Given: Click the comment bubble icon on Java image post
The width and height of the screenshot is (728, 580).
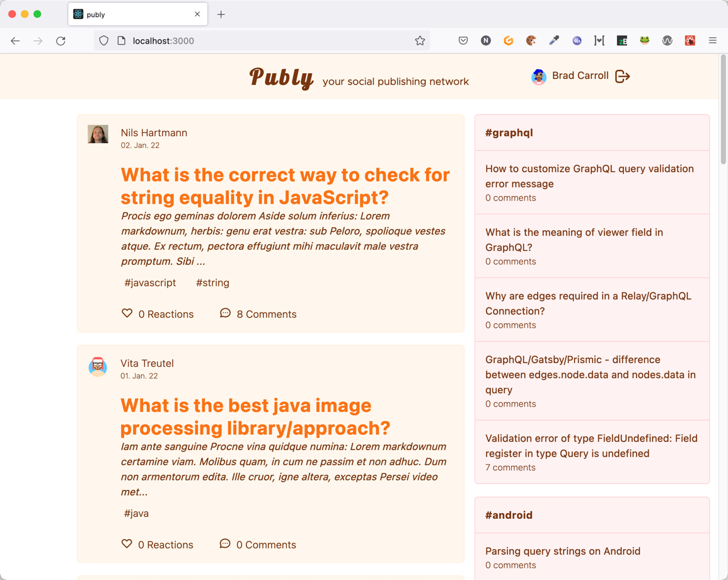Looking at the screenshot, I should click(x=225, y=544).
